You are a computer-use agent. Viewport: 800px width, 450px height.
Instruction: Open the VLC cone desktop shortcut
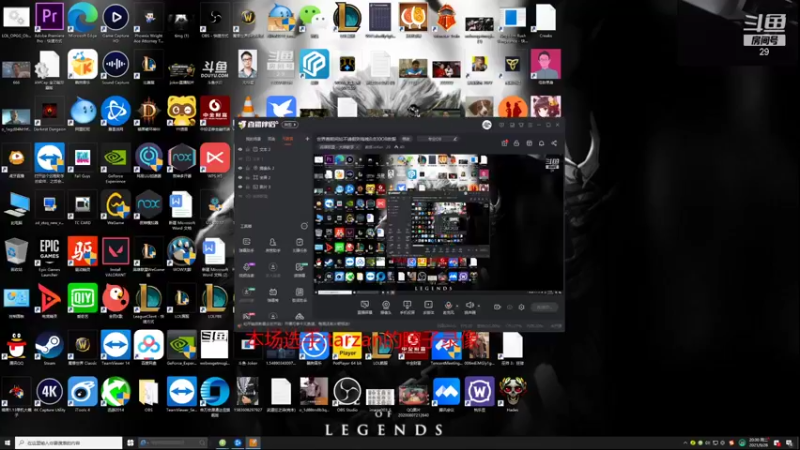248,106
